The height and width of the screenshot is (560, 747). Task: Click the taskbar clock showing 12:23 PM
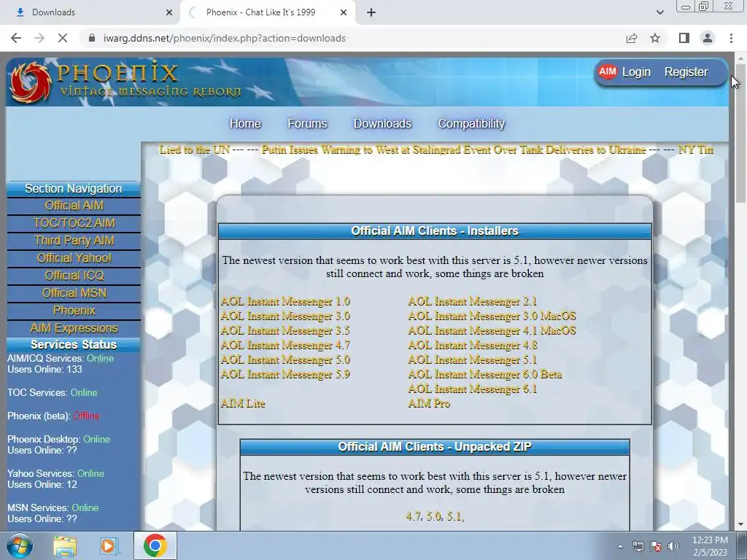click(x=710, y=546)
